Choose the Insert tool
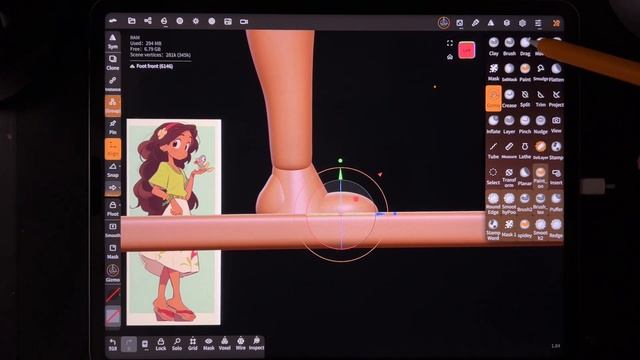The image size is (640, 360). tap(556, 176)
